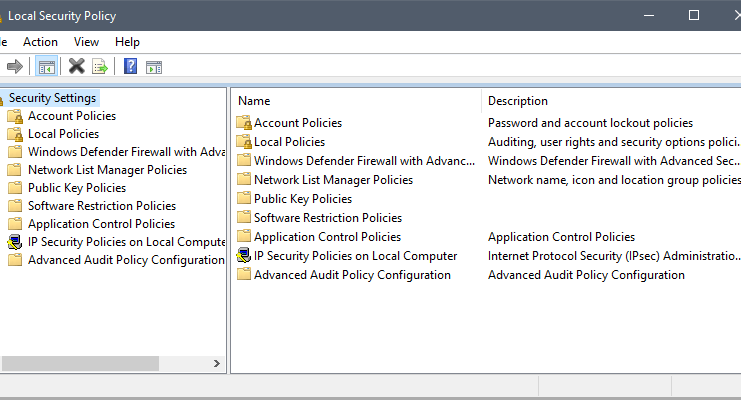Select Network List Manager Policies in left tree
The height and width of the screenshot is (400, 741).
107,170
